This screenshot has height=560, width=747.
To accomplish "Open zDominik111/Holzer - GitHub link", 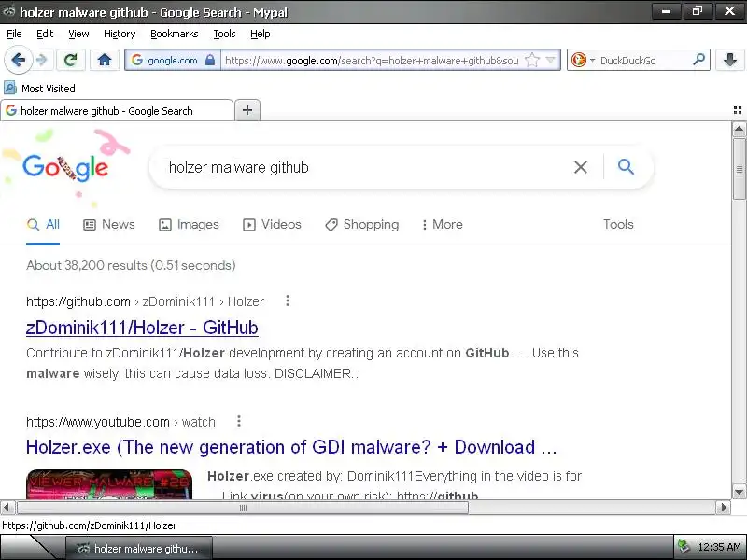I will [142, 328].
